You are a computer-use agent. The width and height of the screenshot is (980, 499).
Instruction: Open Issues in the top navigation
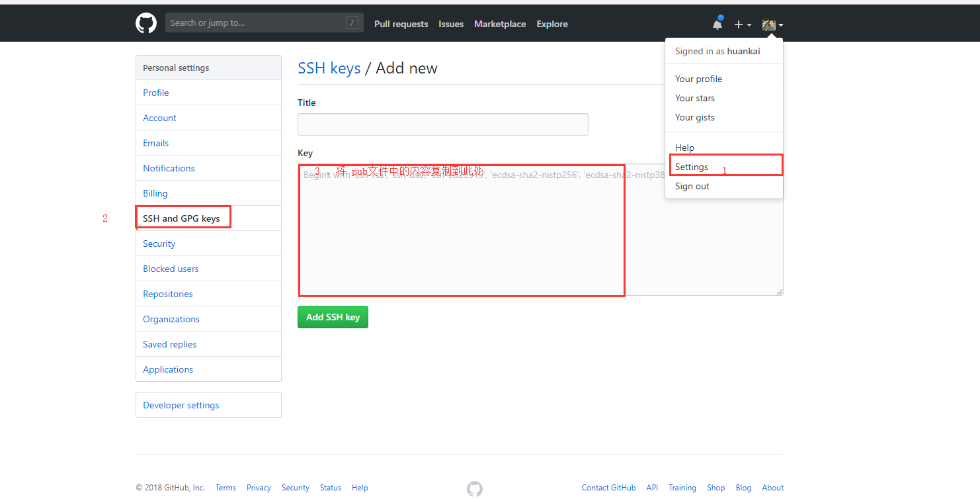point(451,24)
